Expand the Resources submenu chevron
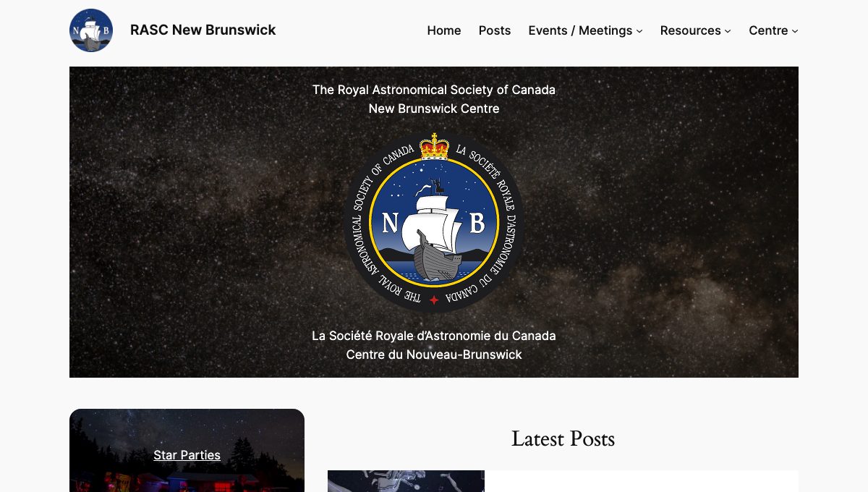This screenshot has height=492, width=868. (728, 31)
